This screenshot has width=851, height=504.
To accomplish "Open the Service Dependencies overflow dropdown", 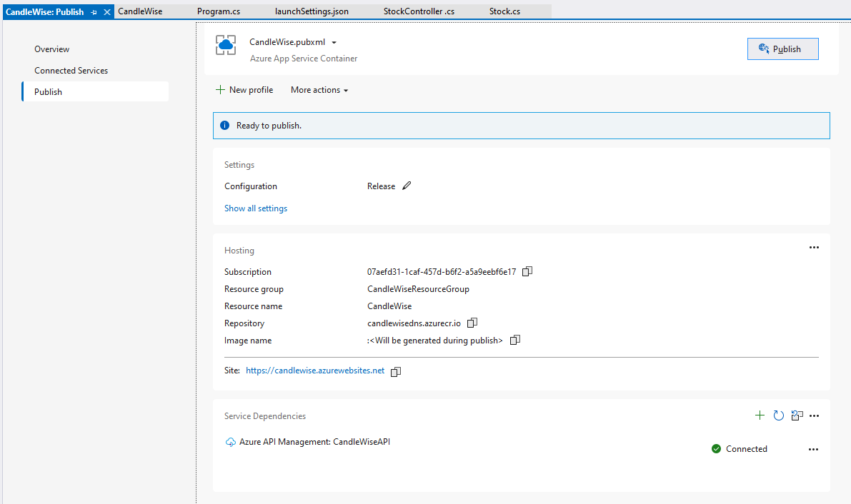I will point(814,415).
